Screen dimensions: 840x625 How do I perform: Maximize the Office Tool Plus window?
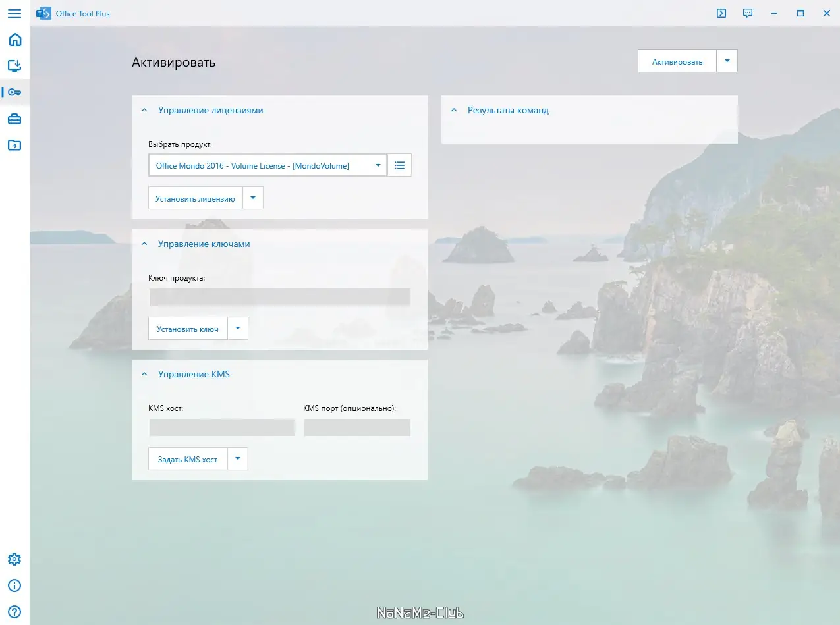pos(800,13)
